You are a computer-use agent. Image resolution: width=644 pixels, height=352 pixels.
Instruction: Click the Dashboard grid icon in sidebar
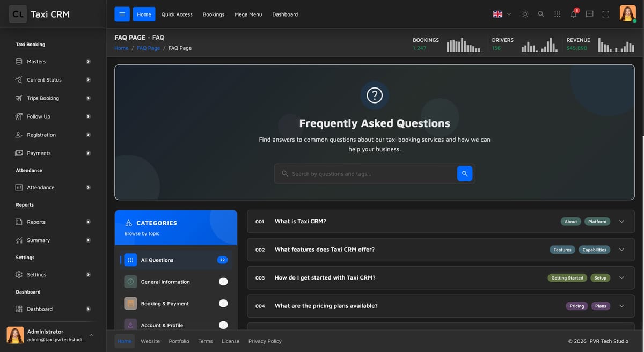[x=19, y=309]
